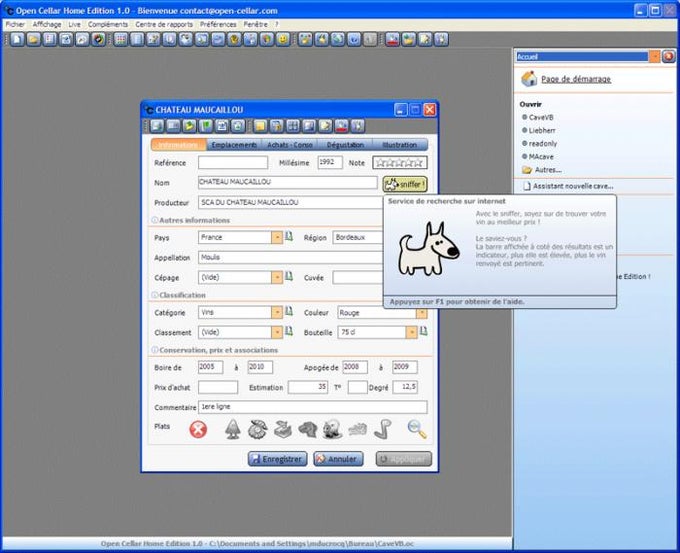The image size is (680, 553).
Task: Click the open folder icon in main toolbar
Action: (33, 39)
